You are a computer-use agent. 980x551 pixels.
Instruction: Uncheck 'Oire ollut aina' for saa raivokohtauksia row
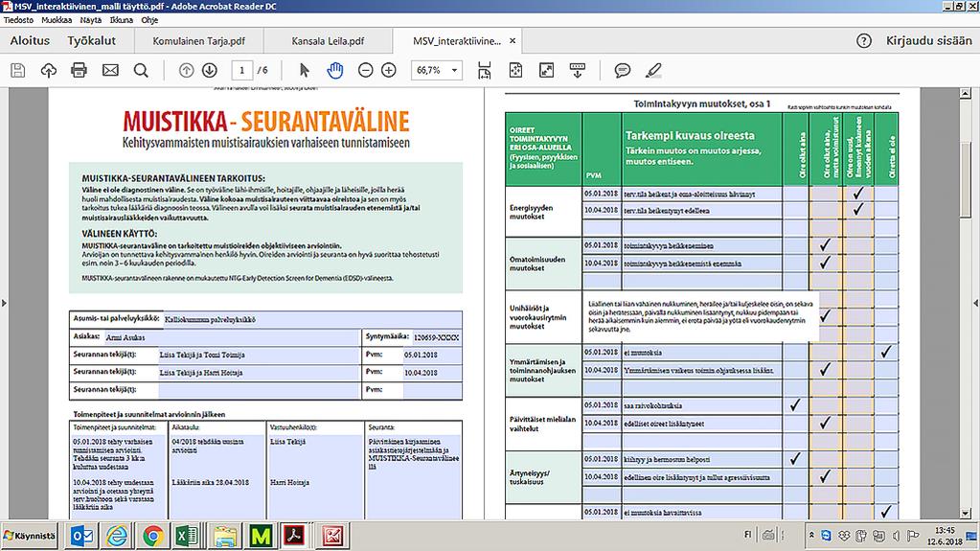pyautogui.click(x=795, y=405)
